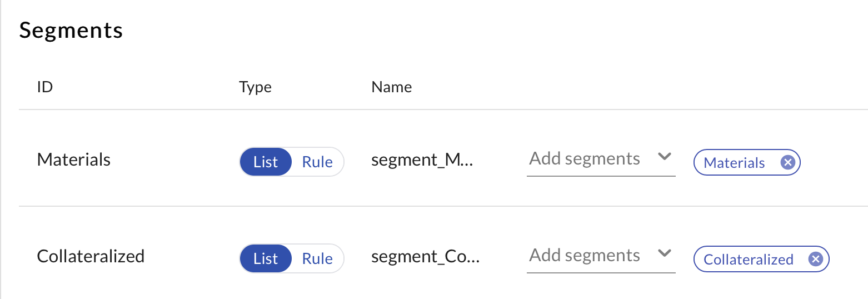Switch Collateralized type to Rule
The image size is (868, 299).
point(317,259)
